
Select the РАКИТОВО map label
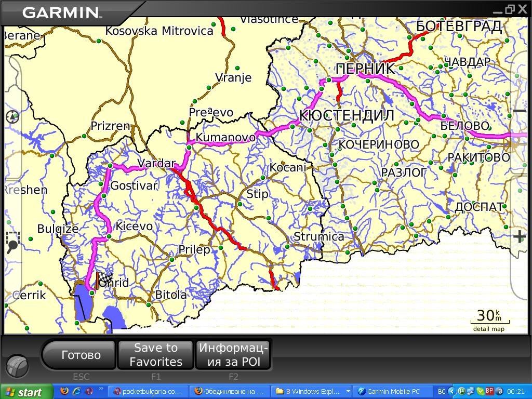point(478,157)
